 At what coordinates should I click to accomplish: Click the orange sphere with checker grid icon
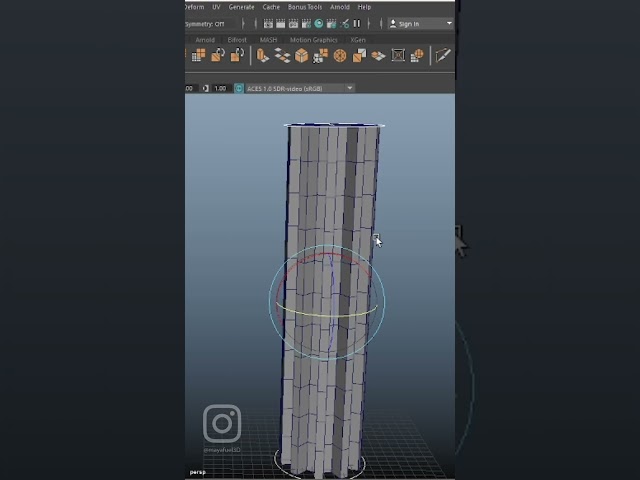click(x=417, y=55)
